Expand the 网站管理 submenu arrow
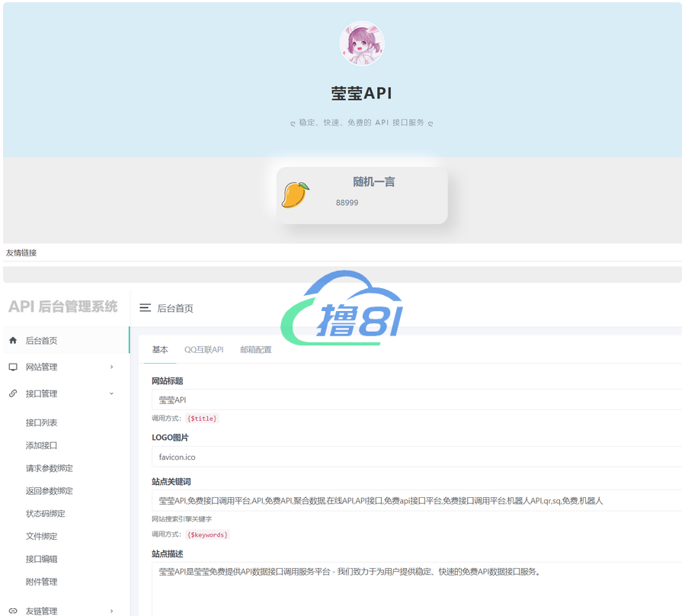The image size is (685, 616). (112, 367)
